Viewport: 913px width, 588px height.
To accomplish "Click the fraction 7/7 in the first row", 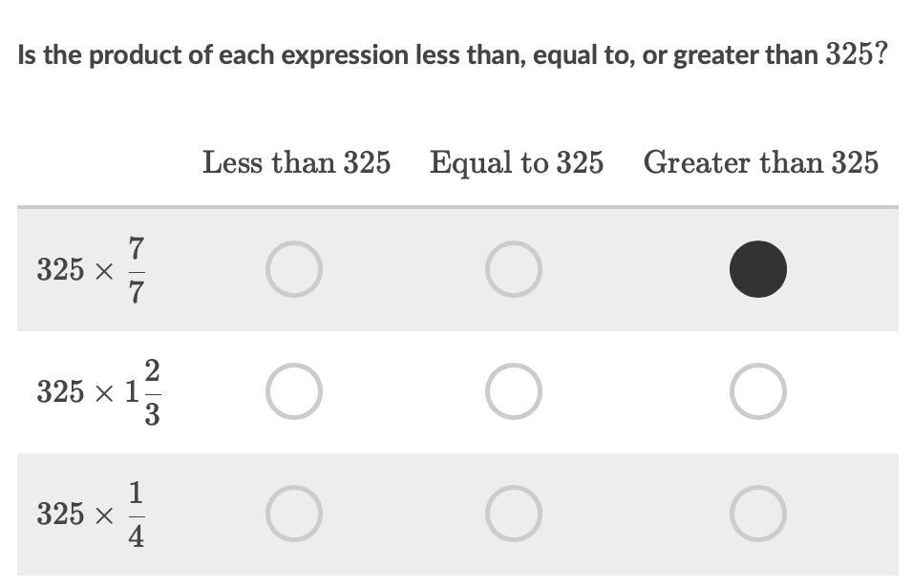I will pyautogui.click(x=137, y=270).
